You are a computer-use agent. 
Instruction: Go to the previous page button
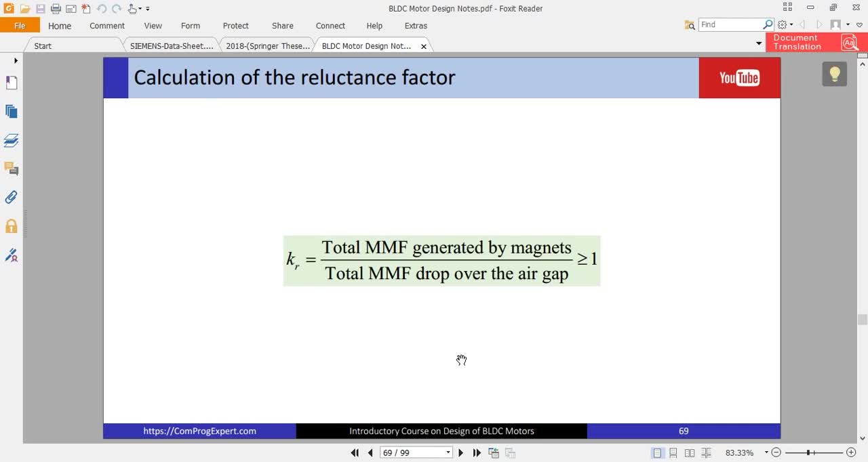coord(370,453)
